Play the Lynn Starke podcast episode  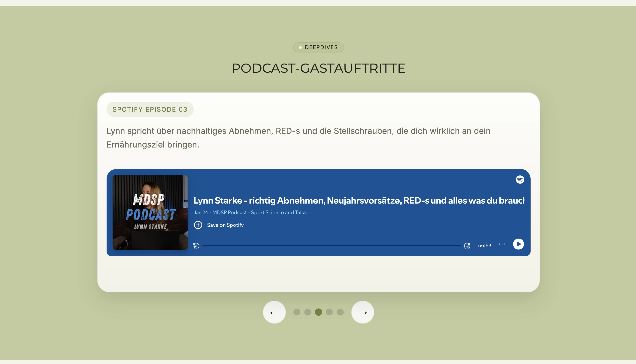coord(518,244)
